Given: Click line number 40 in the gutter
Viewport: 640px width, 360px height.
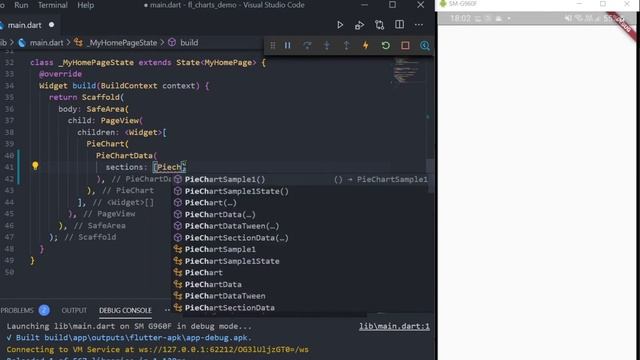Looking at the screenshot, I should click(9, 156).
